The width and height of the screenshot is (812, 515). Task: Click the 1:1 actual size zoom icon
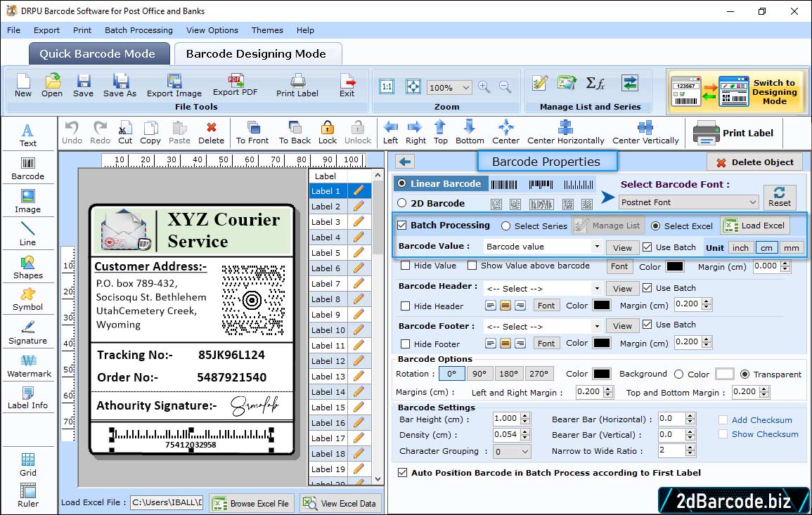tap(387, 87)
